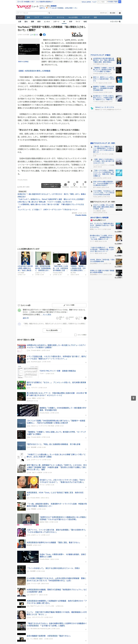Open the スポーツ category tab
Image resolution: width=138 pixels, height=644 pixels.
coord(56,21)
